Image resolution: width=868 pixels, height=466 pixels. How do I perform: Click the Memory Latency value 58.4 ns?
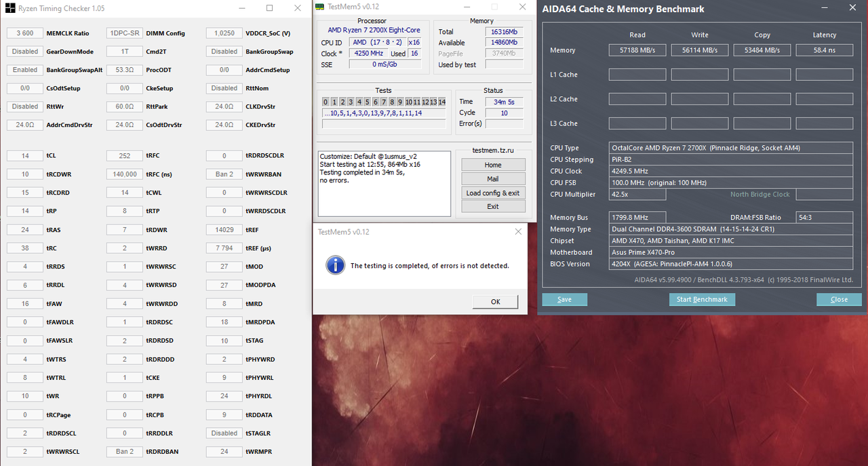[x=825, y=50]
